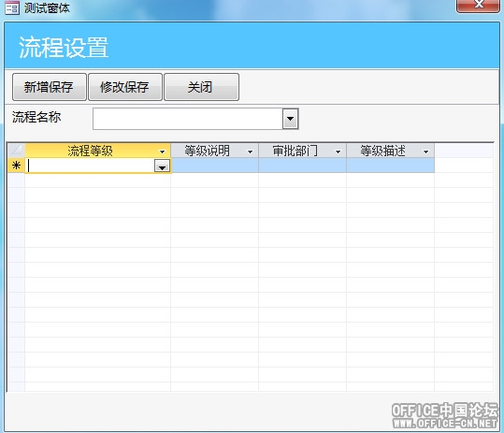Click the 等级描述 column header text

[x=382, y=151]
